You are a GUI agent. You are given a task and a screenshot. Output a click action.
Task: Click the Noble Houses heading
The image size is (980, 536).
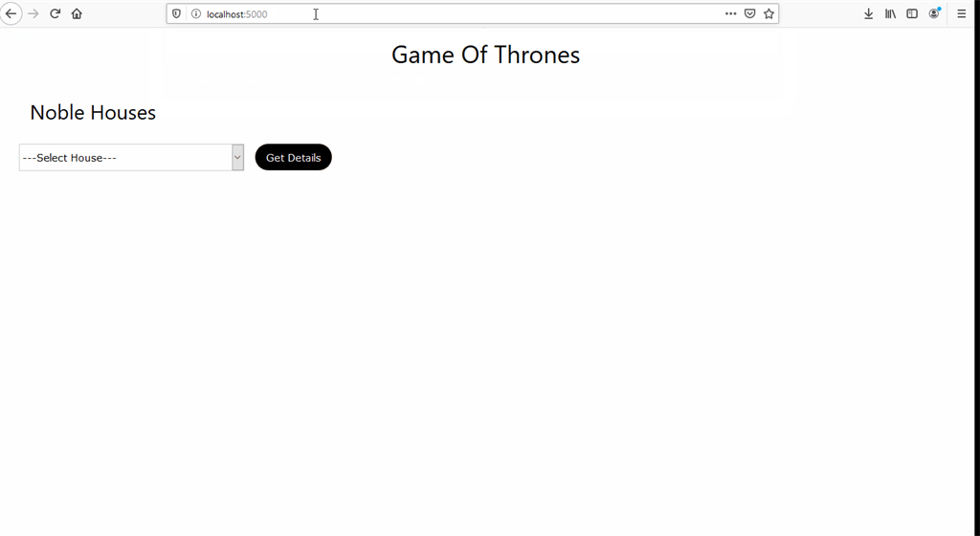[x=93, y=112]
